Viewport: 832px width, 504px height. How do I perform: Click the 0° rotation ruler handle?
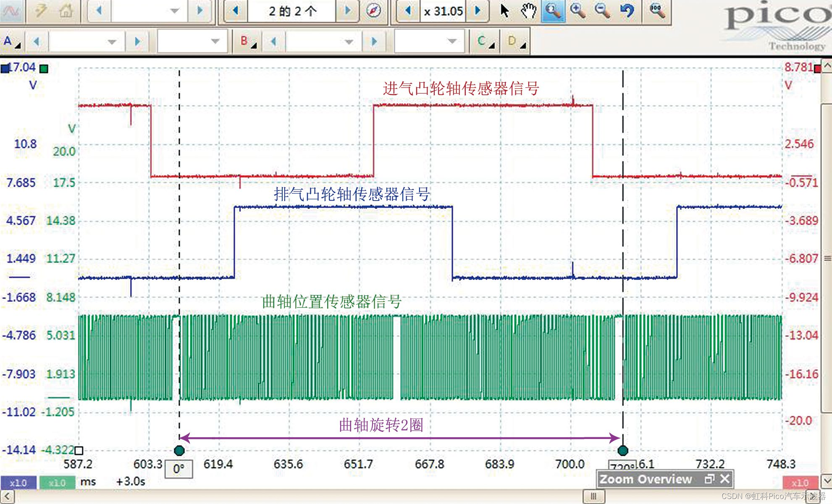click(x=179, y=451)
